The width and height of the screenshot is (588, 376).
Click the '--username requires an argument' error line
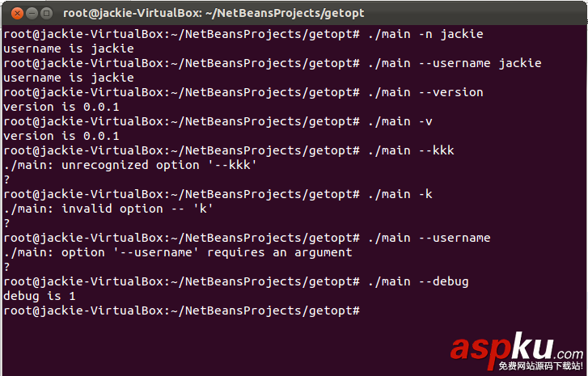point(178,252)
